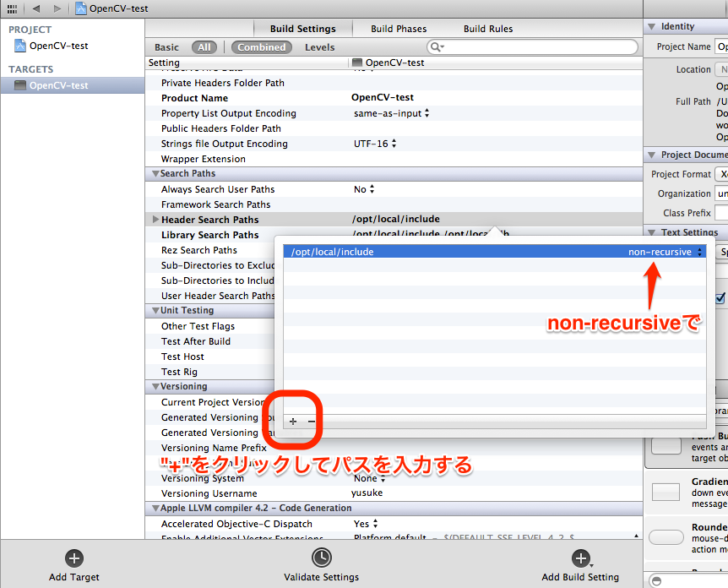Image resolution: width=728 pixels, height=588 pixels.
Task: Open the Project Format dropdown
Action: tap(721, 174)
